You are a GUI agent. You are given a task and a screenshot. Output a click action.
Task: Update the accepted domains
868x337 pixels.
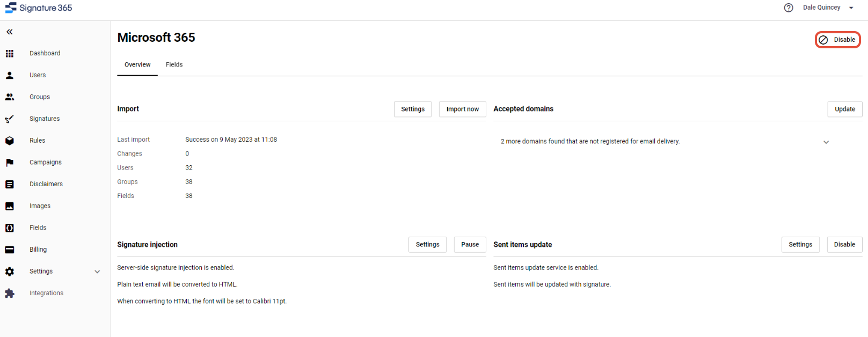click(x=845, y=109)
